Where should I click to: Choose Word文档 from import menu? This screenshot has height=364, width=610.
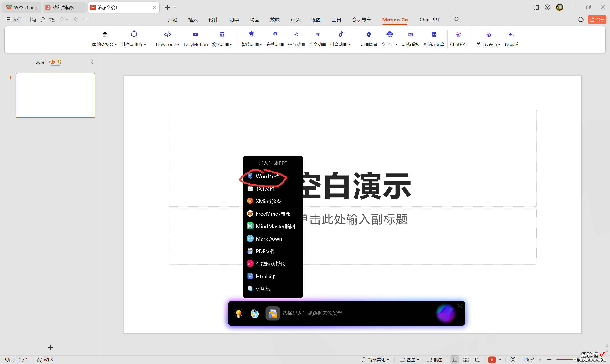273,176
